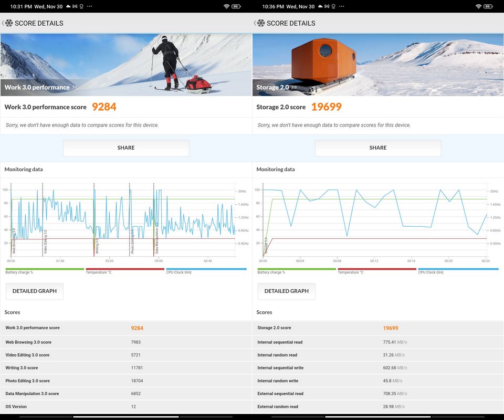
Task: Tap the Storage 2.0 monitoring chart
Action: [378, 222]
